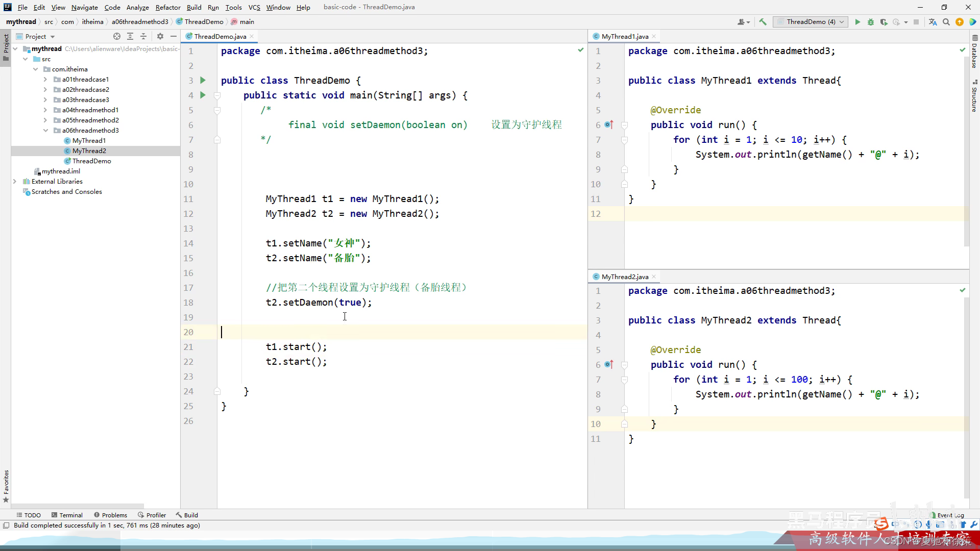The image size is (980, 551).
Task: Start debugging with the bug icon
Action: [x=871, y=22]
